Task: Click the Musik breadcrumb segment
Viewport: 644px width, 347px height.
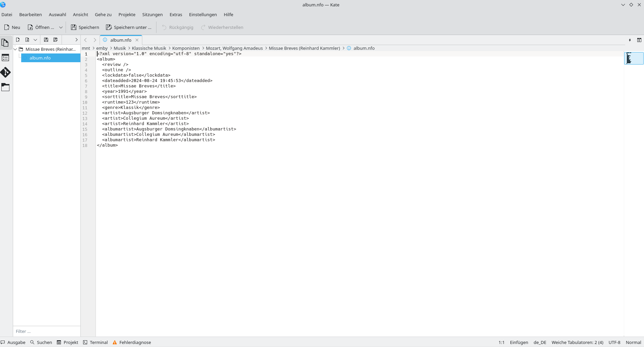Action: tap(120, 48)
